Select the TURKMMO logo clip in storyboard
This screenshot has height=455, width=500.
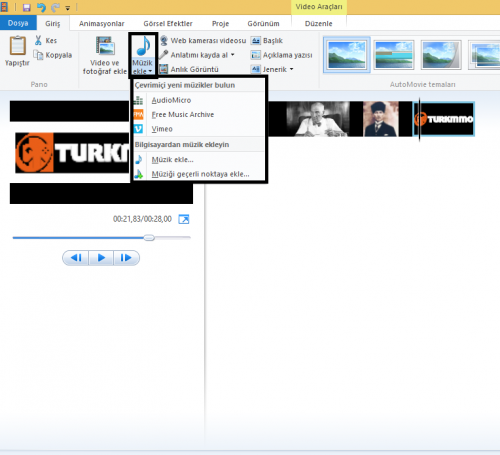click(444, 119)
